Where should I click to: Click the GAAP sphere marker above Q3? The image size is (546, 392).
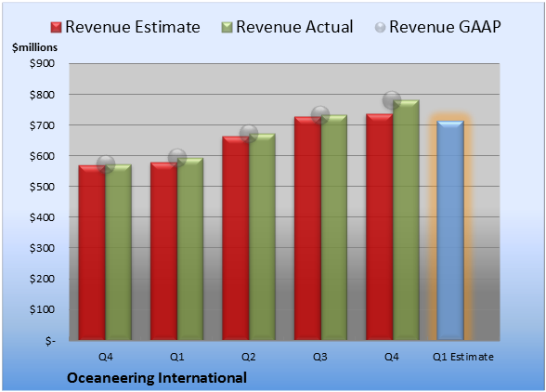[x=320, y=114]
